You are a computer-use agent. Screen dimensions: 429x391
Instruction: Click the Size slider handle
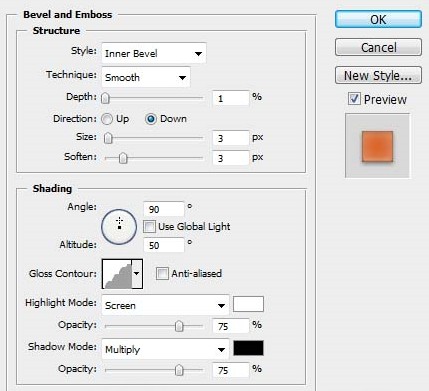pyautogui.click(x=108, y=138)
